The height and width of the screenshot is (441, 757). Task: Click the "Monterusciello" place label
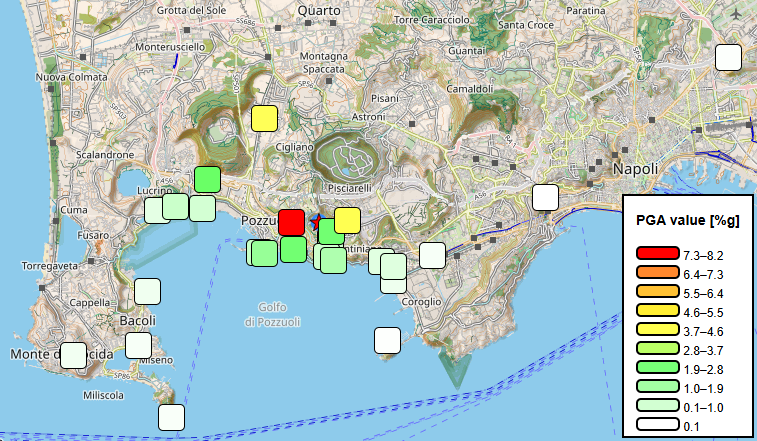[170, 47]
